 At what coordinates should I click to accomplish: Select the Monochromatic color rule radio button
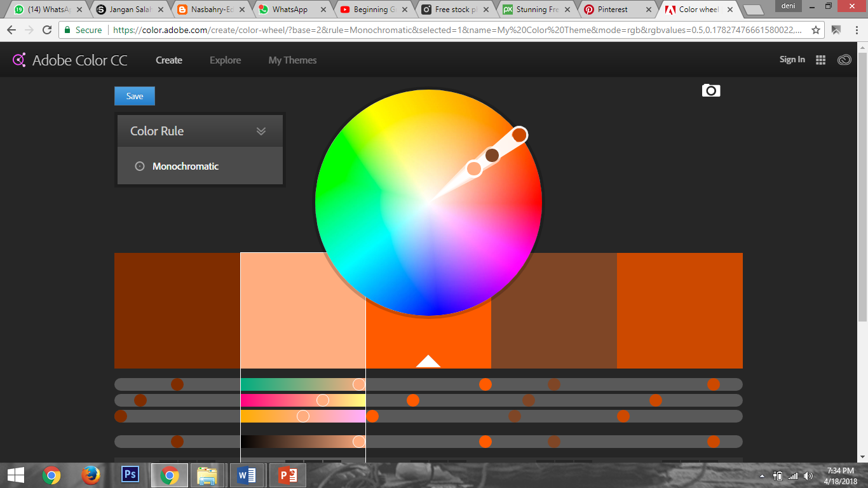140,166
